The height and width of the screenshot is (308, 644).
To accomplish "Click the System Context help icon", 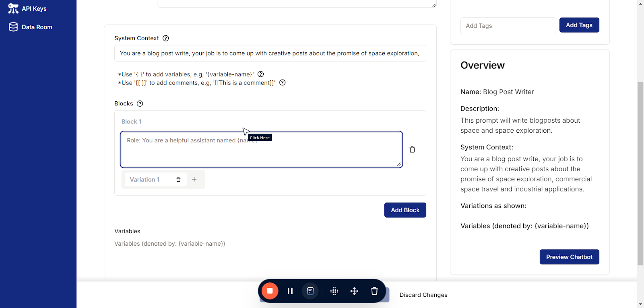I will click(x=165, y=38).
